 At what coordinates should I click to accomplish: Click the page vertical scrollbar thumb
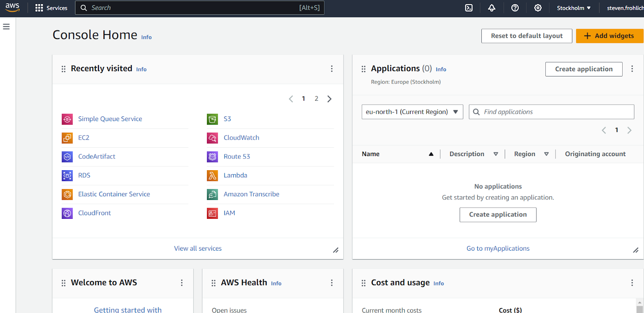pyautogui.click(x=640, y=309)
